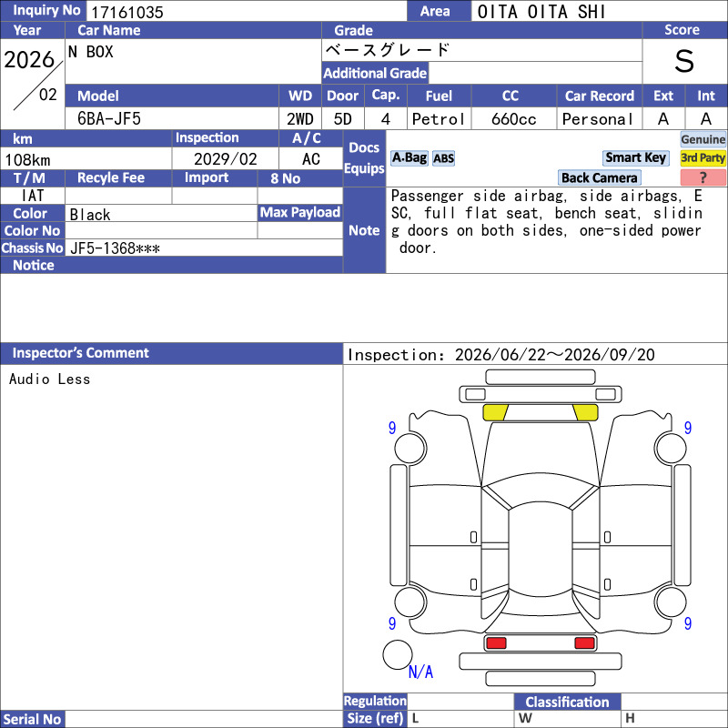
Task: Click the Petrol fuel value
Action: coord(439,119)
